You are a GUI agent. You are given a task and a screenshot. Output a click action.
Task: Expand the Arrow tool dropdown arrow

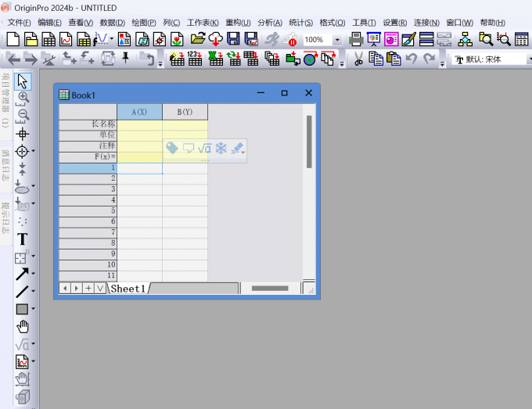33,274
